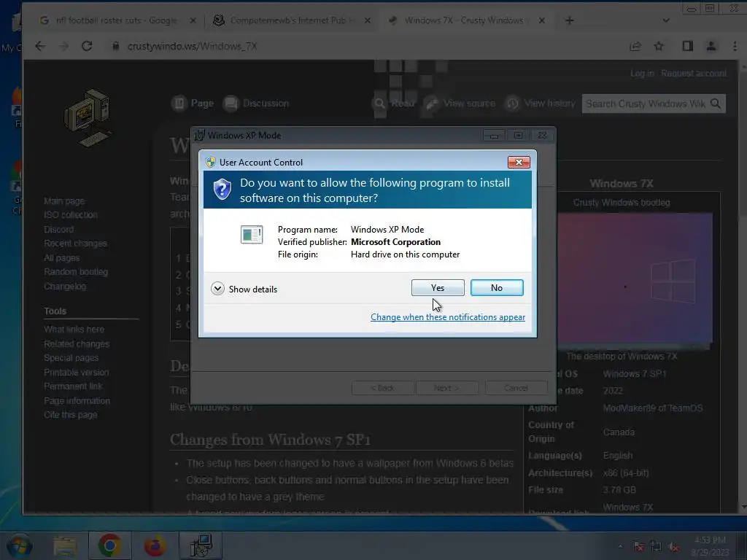Show hidden system tray icons arrow
The width and height of the screenshot is (747, 560).
pos(620,546)
